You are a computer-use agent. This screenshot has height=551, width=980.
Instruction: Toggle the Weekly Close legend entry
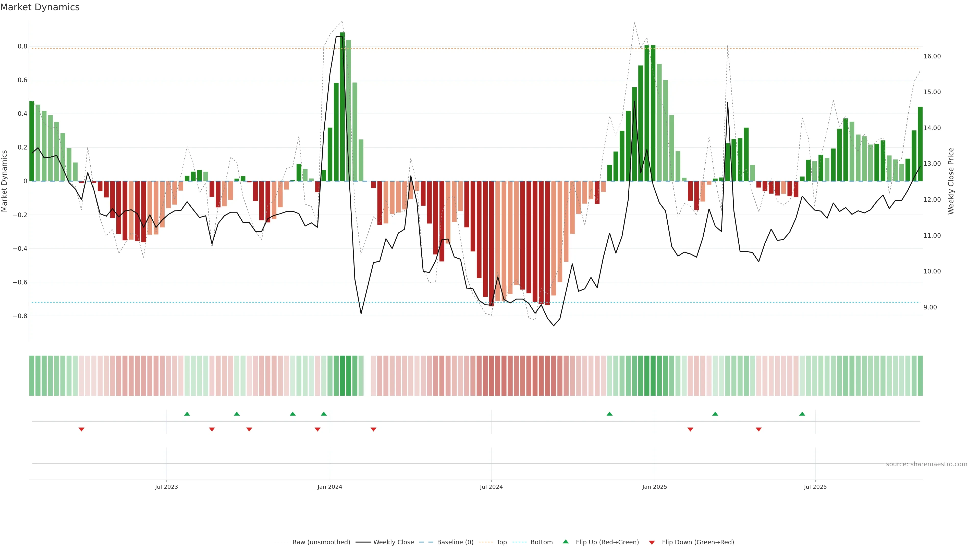(393, 542)
